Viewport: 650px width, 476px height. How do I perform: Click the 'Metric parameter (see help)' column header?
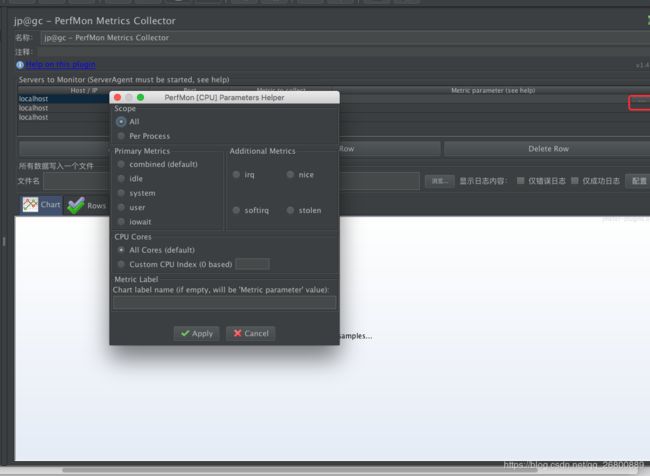[x=493, y=90]
